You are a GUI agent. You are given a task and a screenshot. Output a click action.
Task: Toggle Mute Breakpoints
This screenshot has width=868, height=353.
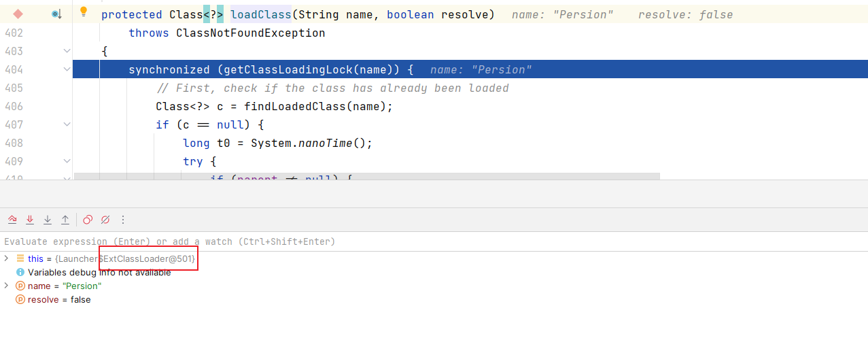click(105, 220)
